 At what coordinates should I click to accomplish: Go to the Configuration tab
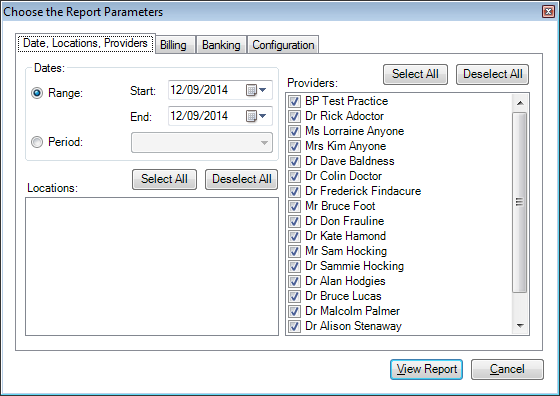pos(283,45)
